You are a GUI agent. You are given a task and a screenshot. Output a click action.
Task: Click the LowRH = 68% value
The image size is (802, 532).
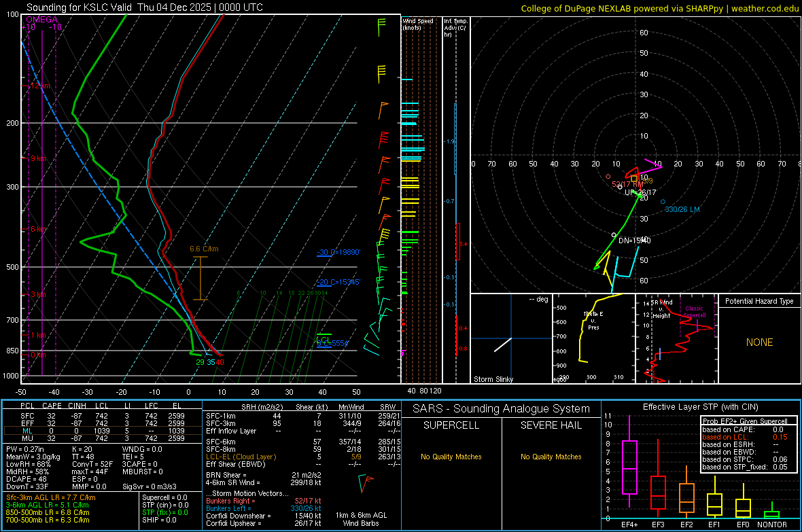29,464
